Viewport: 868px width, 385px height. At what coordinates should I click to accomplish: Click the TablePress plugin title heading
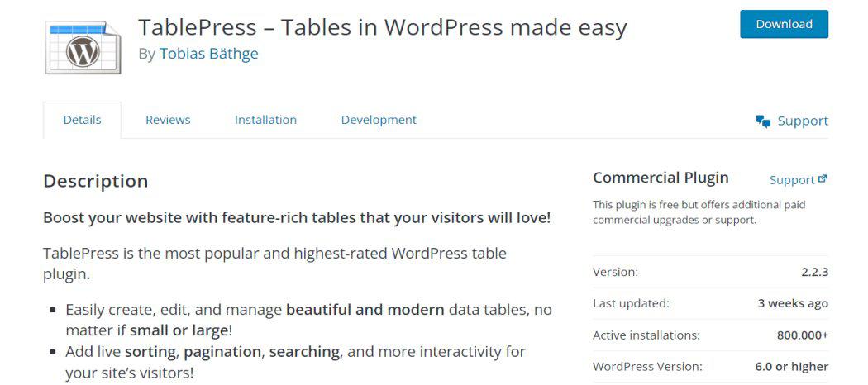coord(382,26)
